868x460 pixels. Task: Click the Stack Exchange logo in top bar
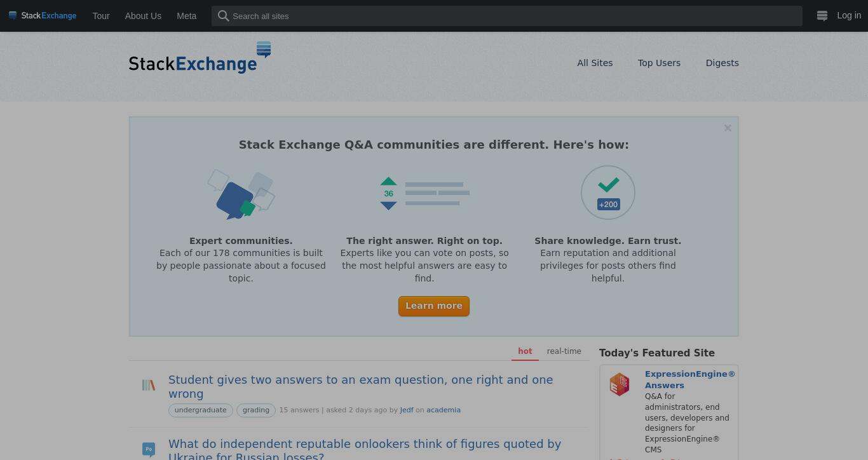(43, 15)
